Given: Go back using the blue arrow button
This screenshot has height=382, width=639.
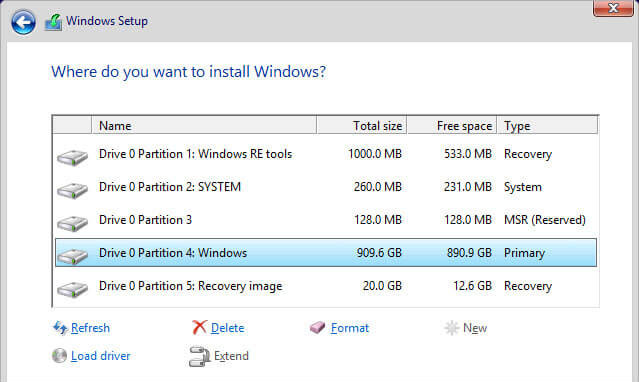Looking at the screenshot, I should [x=23, y=22].
